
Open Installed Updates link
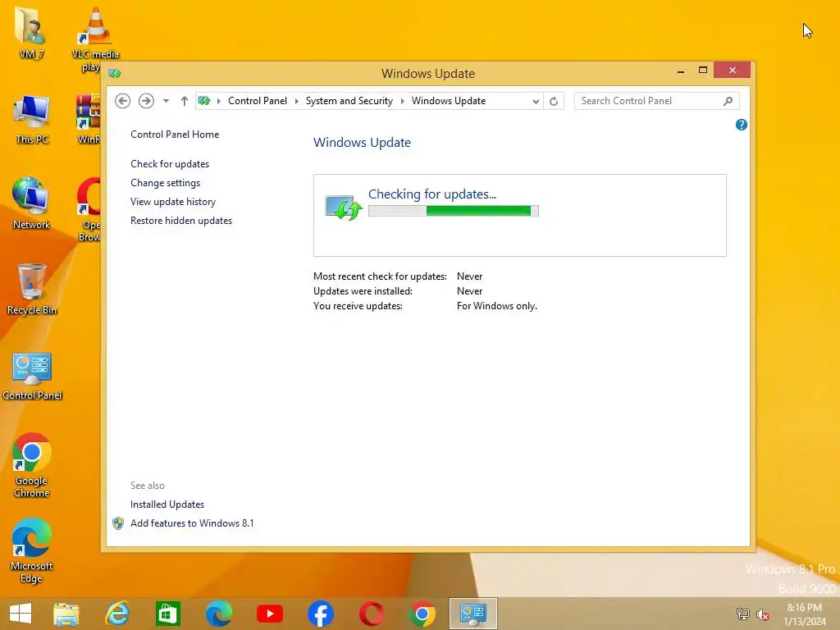tap(167, 504)
